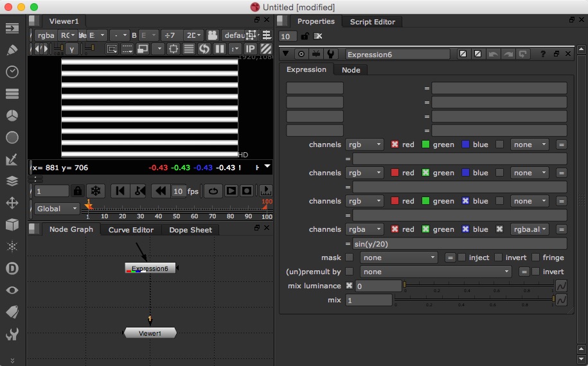588x366 pixels.
Task: Click the mix slider track
Action: [x=474, y=300]
